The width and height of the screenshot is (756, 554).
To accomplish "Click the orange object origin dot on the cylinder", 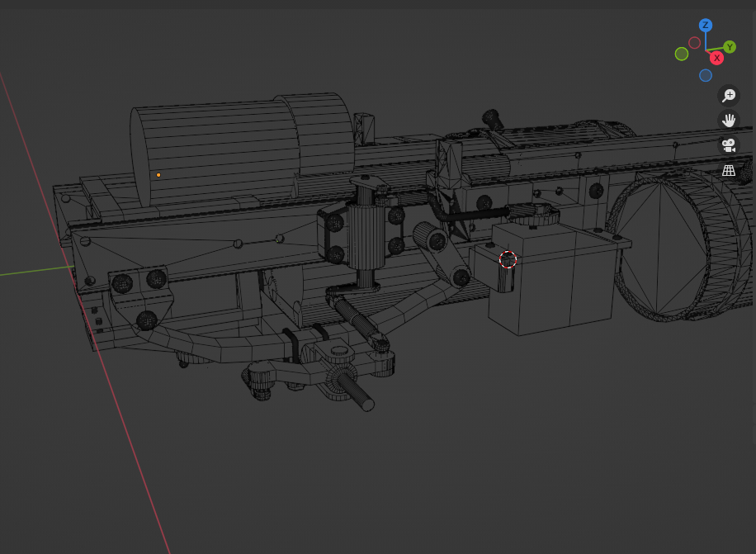I will 158,175.
